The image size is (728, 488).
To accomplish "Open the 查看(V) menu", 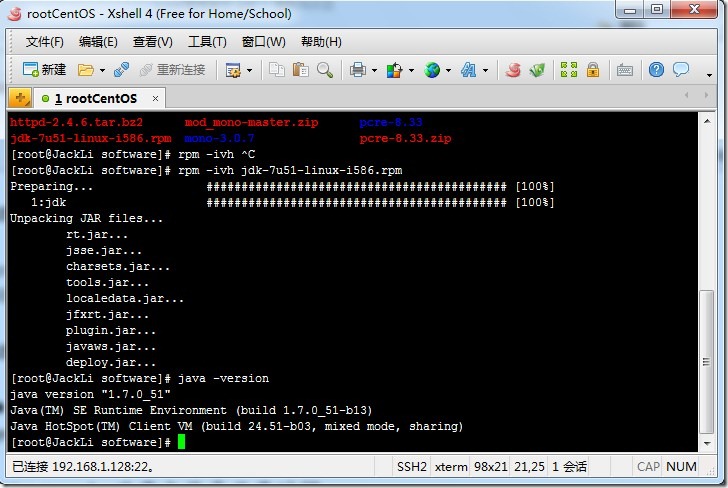I will (152, 42).
